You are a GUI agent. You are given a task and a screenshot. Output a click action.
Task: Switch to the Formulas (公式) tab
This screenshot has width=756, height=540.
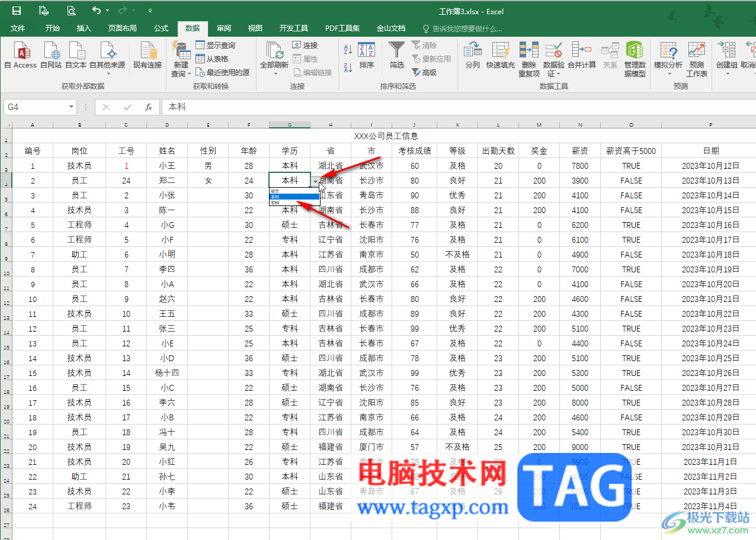[x=161, y=28]
